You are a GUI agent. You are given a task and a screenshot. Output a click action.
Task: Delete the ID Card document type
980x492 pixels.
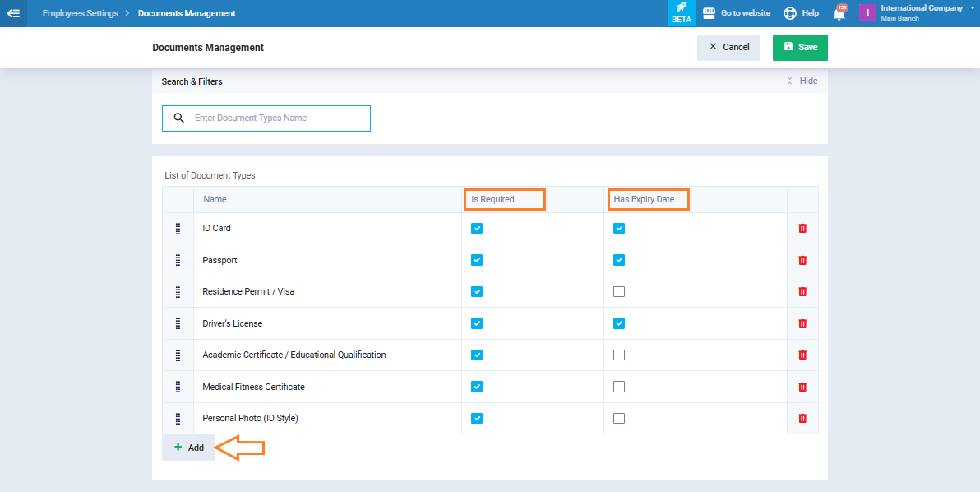click(x=802, y=229)
